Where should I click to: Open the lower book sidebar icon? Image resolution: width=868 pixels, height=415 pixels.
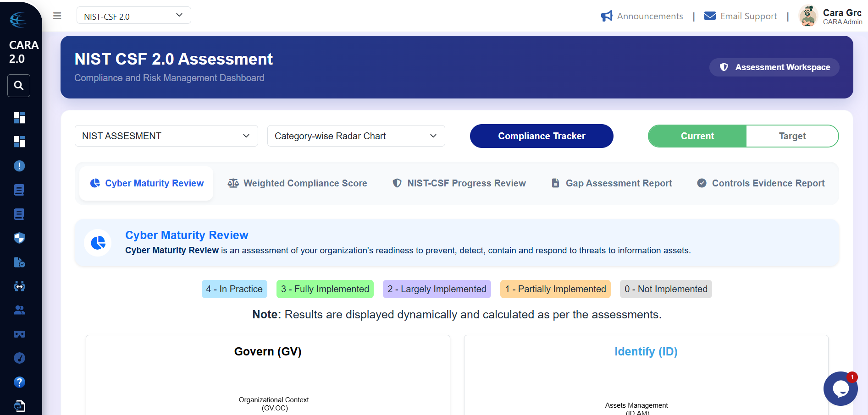coord(19,214)
